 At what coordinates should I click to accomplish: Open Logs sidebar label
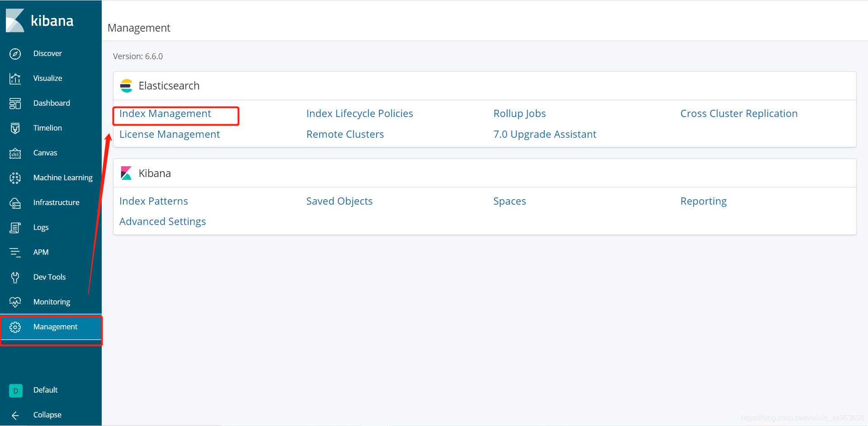point(41,228)
